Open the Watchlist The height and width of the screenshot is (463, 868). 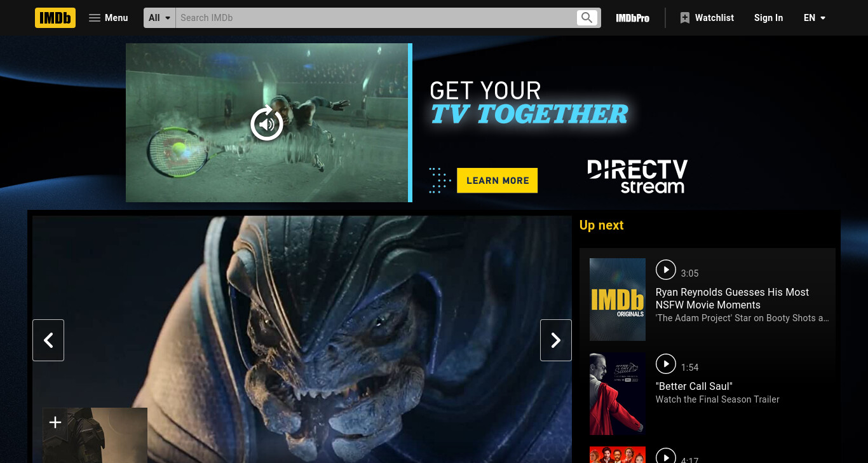click(x=707, y=18)
